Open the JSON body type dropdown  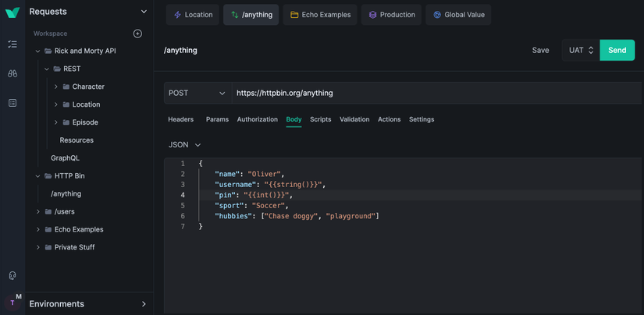point(185,145)
